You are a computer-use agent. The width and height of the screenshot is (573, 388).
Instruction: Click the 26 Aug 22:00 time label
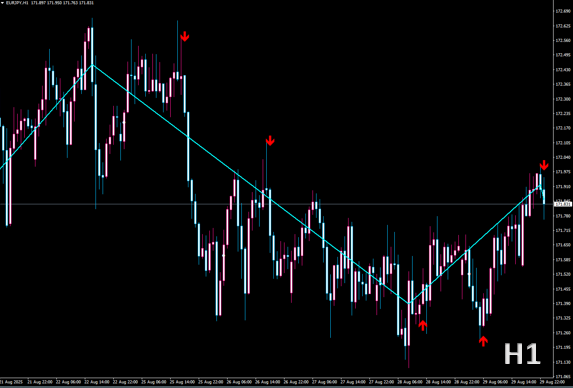click(296, 382)
